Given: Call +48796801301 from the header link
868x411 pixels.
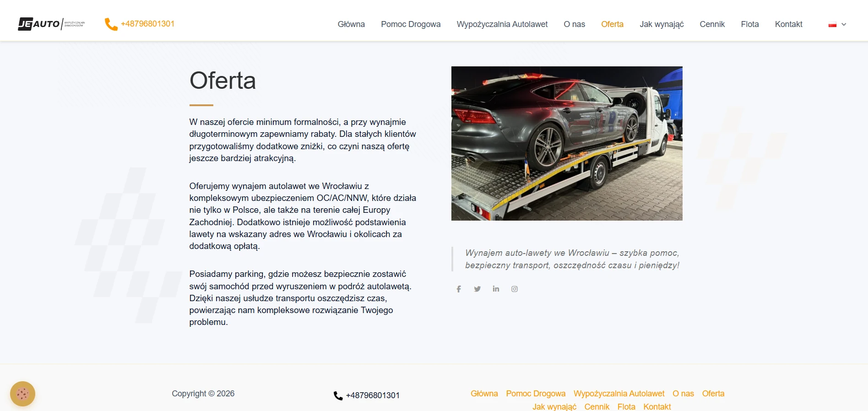Looking at the screenshot, I should (x=147, y=24).
